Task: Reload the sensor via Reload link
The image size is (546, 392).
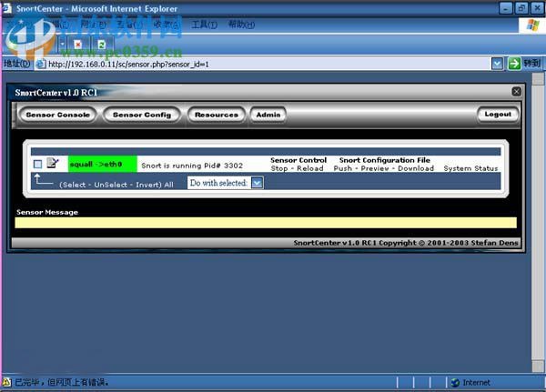Action: point(310,168)
